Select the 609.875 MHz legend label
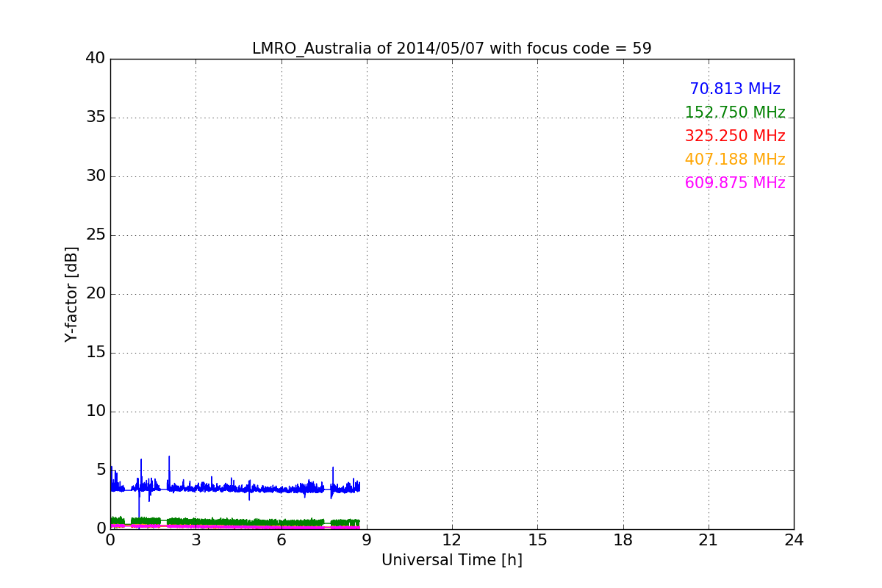The height and width of the screenshot is (588, 882). click(x=735, y=183)
